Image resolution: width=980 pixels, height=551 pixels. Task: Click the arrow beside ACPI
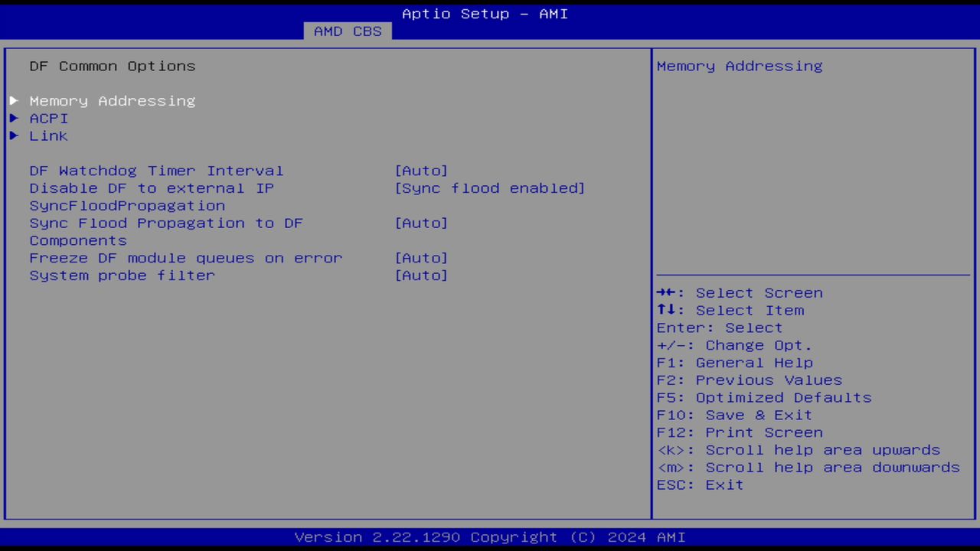(14, 119)
